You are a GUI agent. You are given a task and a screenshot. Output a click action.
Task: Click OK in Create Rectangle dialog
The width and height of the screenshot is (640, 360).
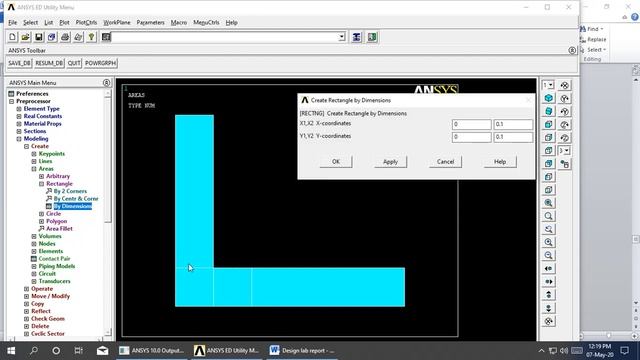point(336,162)
